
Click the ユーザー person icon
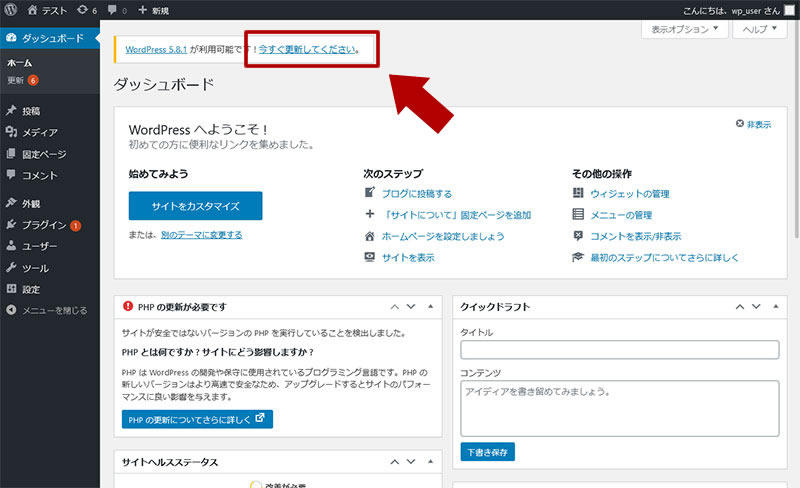[11, 246]
